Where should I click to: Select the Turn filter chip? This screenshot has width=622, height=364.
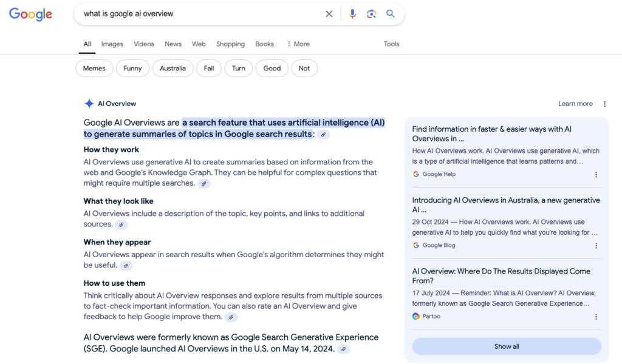point(238,68)
